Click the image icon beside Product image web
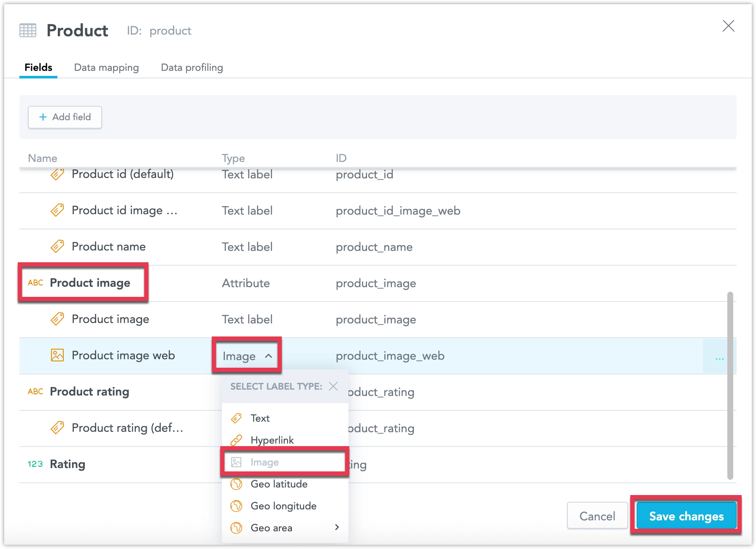The height and width of the screenshot is (549, 756). [x=57, y=355]
